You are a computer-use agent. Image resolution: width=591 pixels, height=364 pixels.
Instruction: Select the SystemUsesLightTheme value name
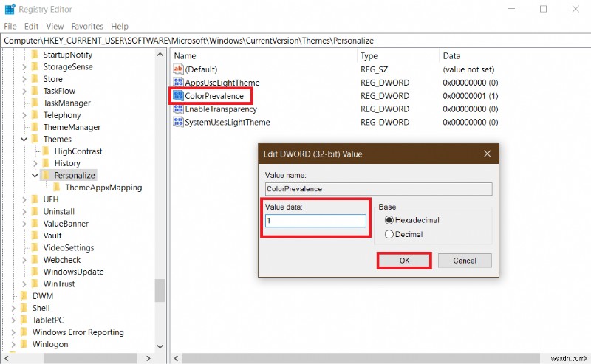(228, 122)
